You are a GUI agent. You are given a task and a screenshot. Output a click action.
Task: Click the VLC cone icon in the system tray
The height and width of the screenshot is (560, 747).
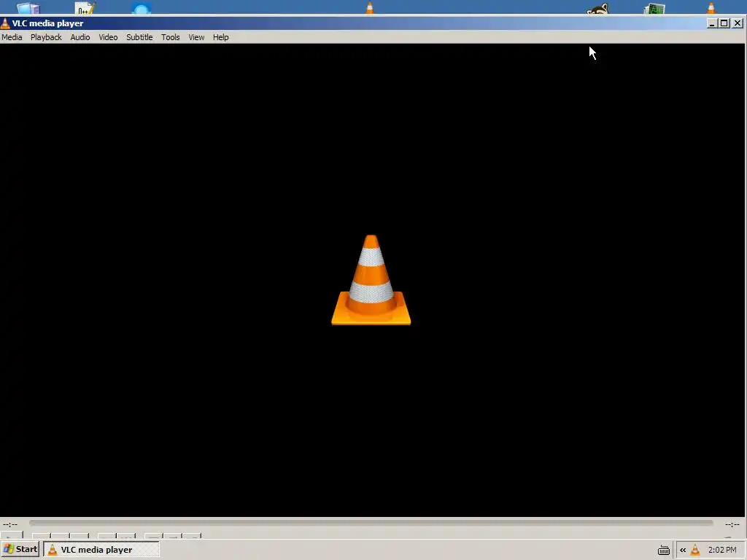[x=695, y=550]
